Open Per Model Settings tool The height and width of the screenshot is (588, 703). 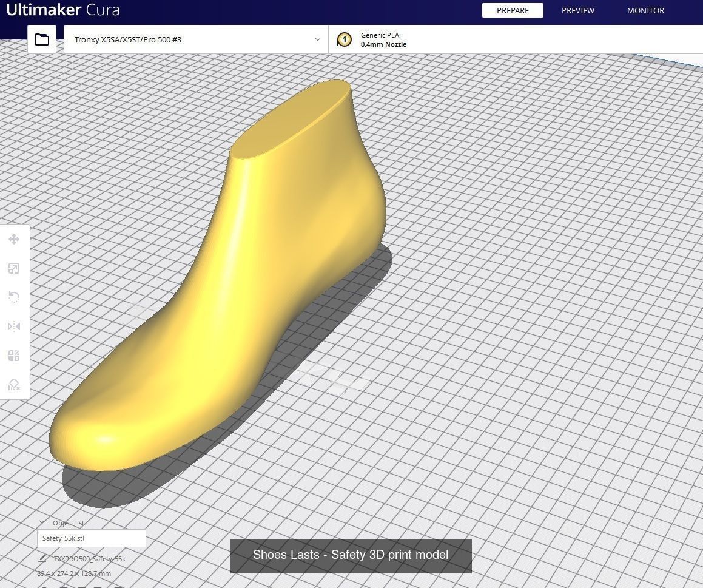(14, 356)
